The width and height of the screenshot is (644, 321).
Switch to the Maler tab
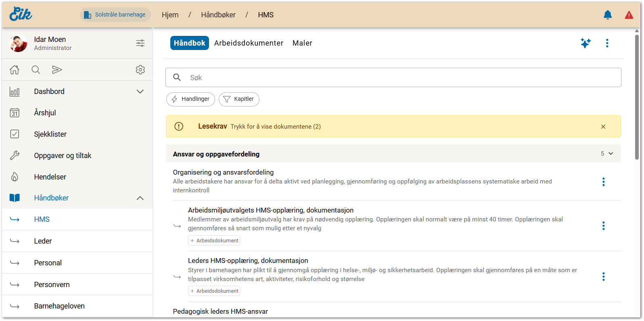click(x=302, y=43)
